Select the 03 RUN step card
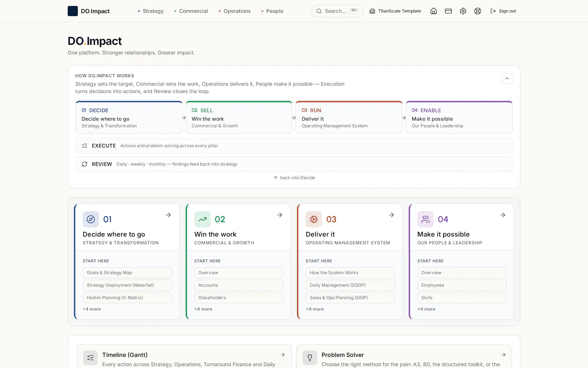The image size is (588, 368). coord(349,117)
